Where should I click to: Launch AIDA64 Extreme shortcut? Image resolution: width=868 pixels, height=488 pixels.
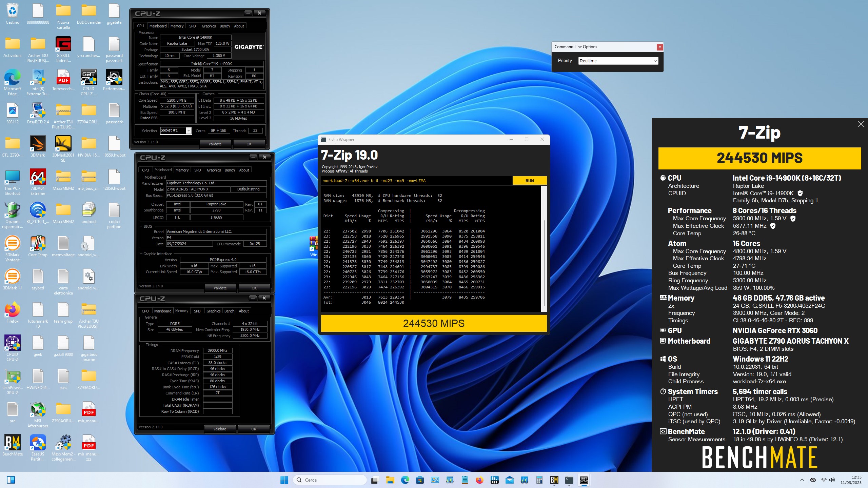pyautogui.click(x=38, y=182)
